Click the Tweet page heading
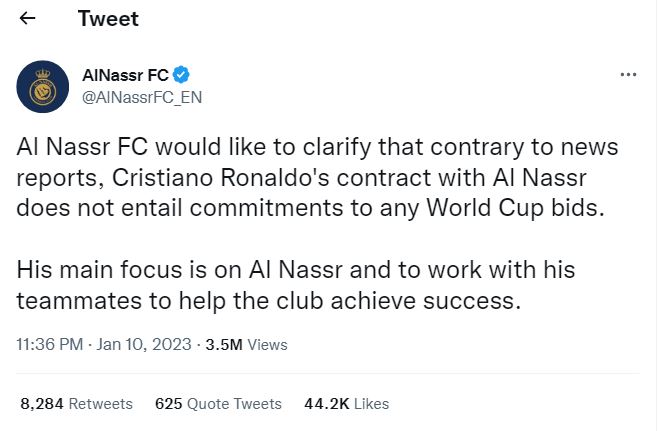This screenshot has height=431, width=659. (x=108, y=19)
